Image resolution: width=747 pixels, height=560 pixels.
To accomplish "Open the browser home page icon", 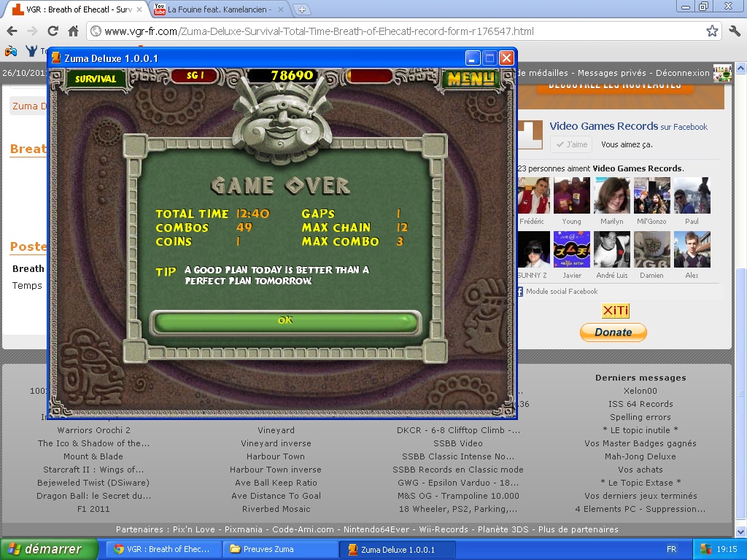I will [73, 31].
